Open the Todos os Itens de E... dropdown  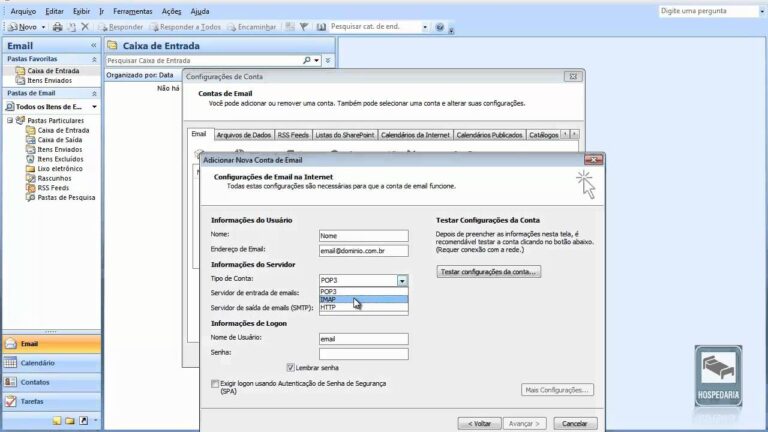pos(95,107)
